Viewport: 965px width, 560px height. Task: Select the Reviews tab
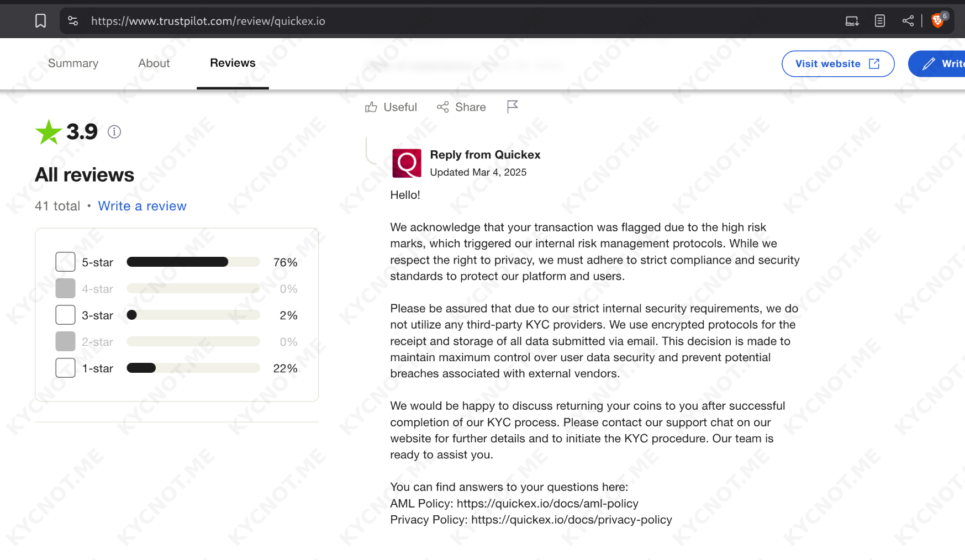pos(233,63)
